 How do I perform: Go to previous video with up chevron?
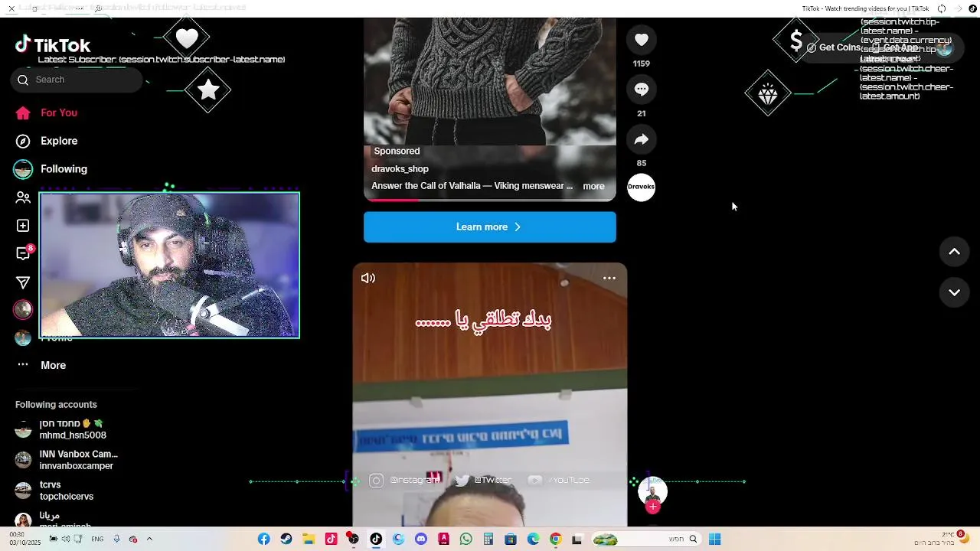tap(955, 252)
